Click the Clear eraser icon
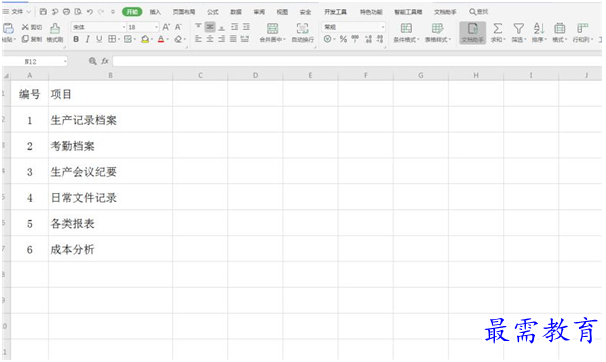Screen dimensions: 606x362 178,39
